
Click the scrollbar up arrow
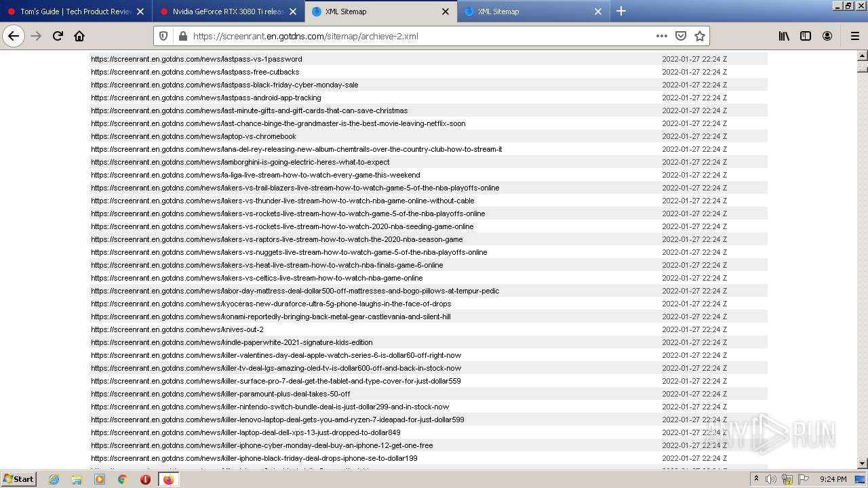tap(863, 56)
